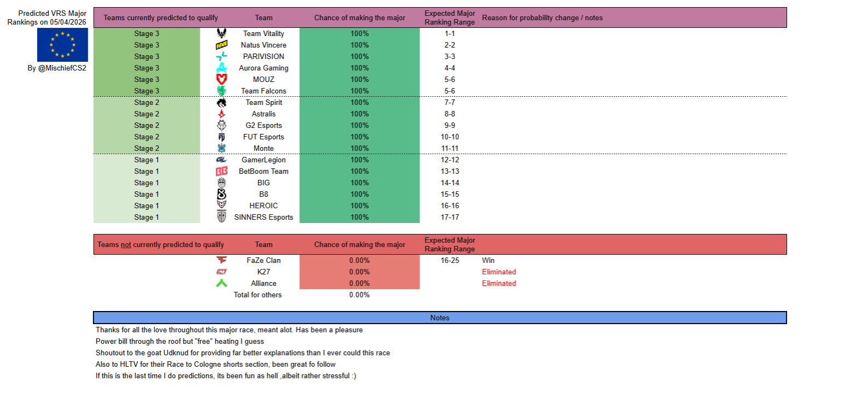Click the MOUZ heart logo

(222, 79)
